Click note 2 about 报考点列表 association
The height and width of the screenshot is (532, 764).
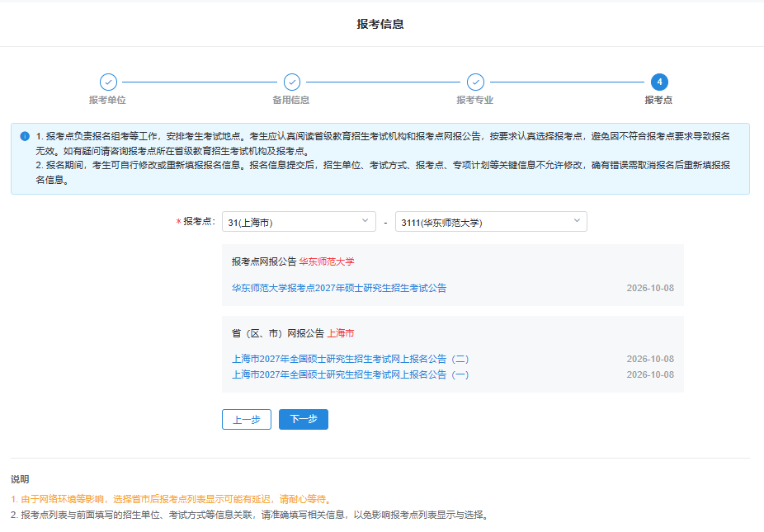251,515
